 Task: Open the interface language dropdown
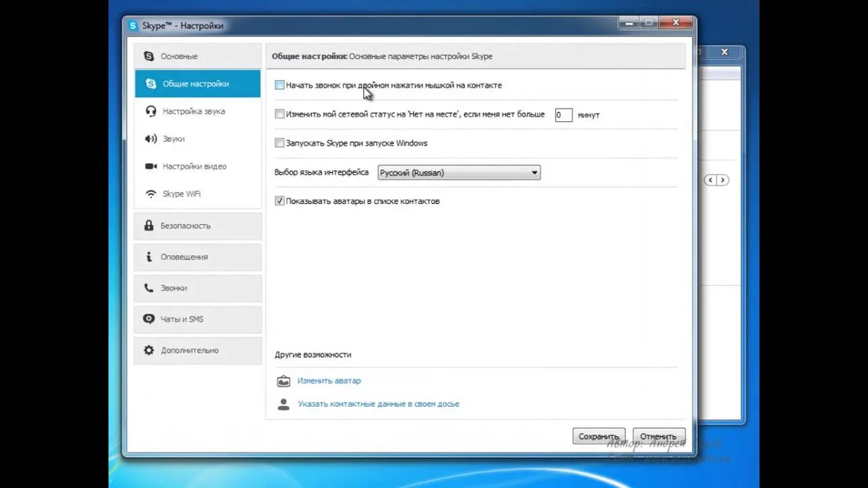pos(458,173)
